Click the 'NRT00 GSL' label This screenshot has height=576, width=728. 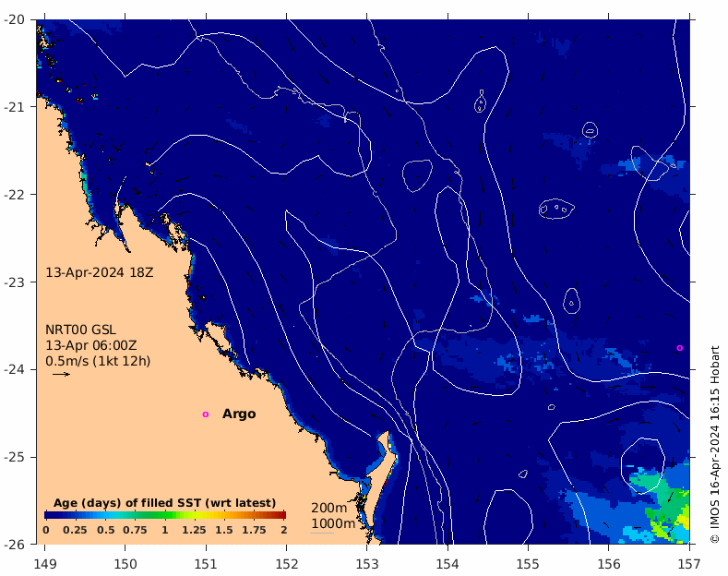pyautogui.click(x=81, y=330)
